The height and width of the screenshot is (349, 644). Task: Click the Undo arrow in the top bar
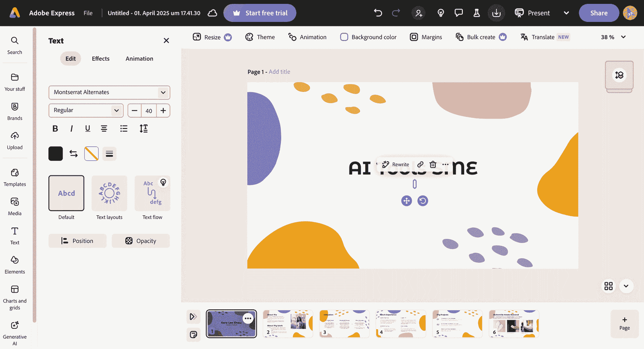(x=378, y=13)
